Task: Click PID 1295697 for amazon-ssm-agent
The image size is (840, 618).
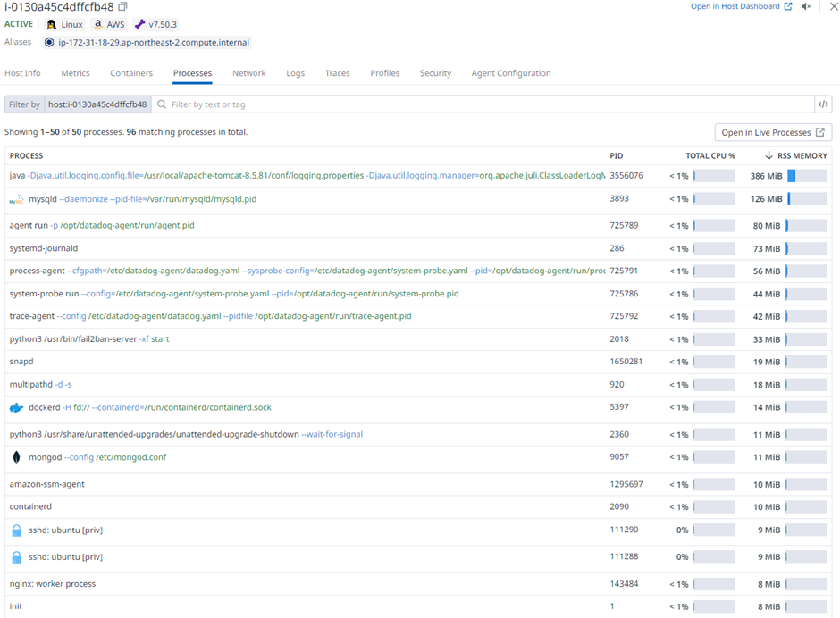Action: point(626,484)
